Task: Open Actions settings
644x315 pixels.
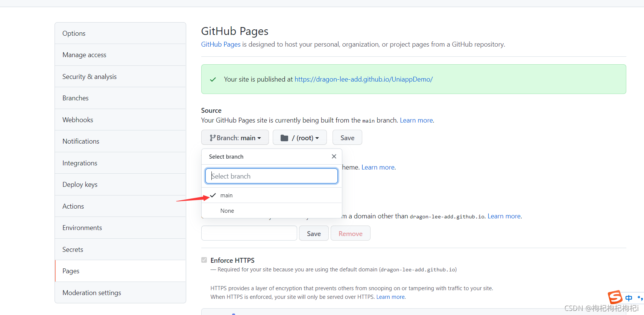Action: [120, 206]
